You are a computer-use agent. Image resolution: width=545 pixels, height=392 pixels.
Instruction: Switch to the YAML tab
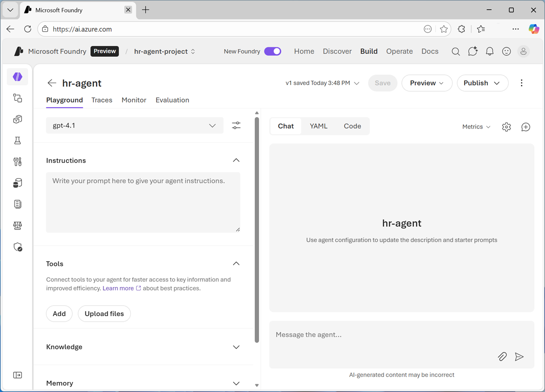tap(318, 126)
